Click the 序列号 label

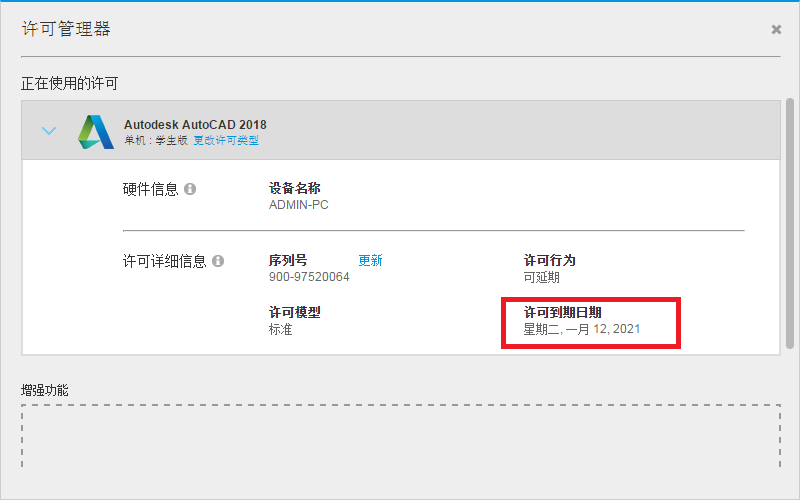tap(288, 261)
